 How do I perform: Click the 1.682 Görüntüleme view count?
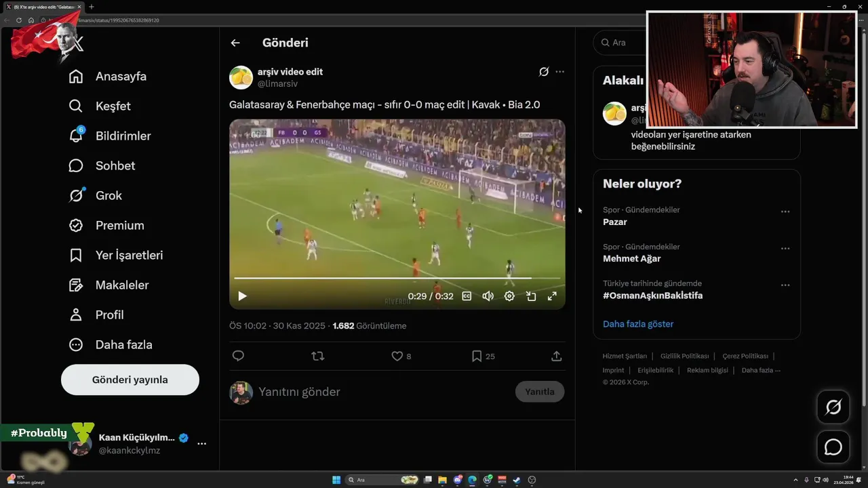[x=370, y=326]
